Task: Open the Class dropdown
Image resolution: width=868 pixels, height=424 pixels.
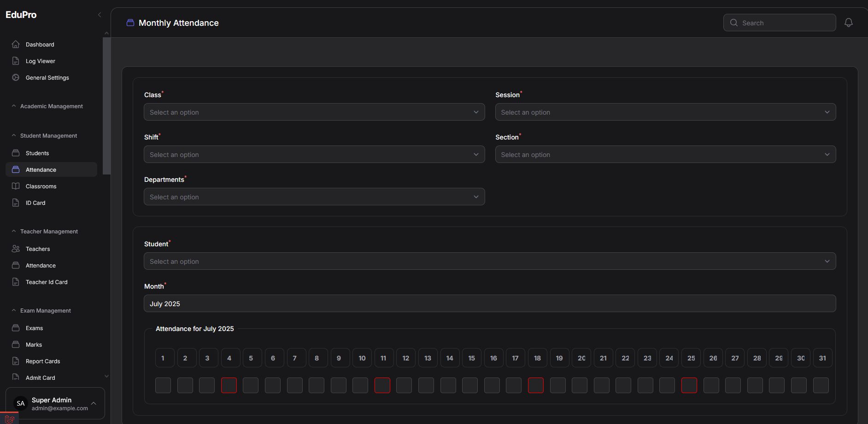Action: click(x=314, y=112)
